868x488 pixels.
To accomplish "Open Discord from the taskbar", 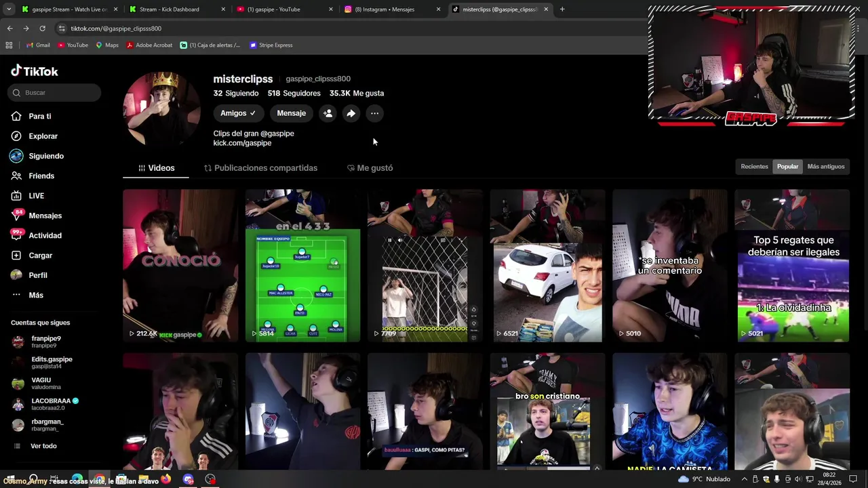I will 188,479.
